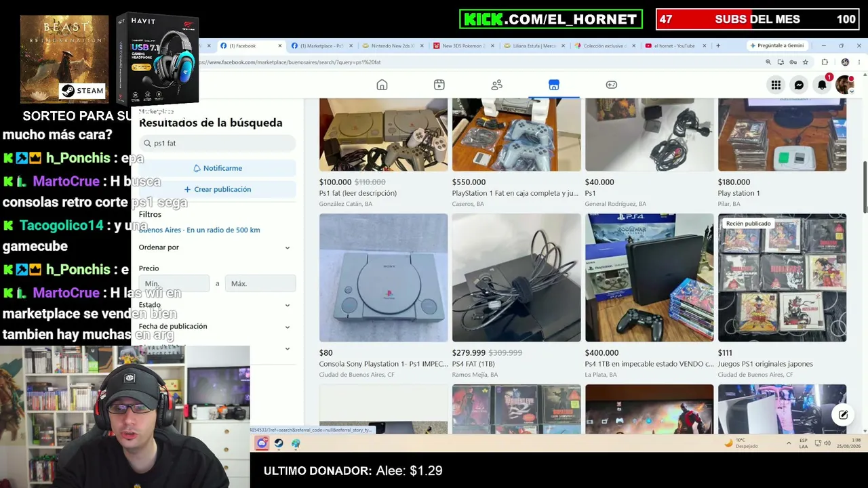Select the Marketplace storefront icon
The height and width of the screenshot is (488, 868).
pyautogui.click(x=554, y=85)
